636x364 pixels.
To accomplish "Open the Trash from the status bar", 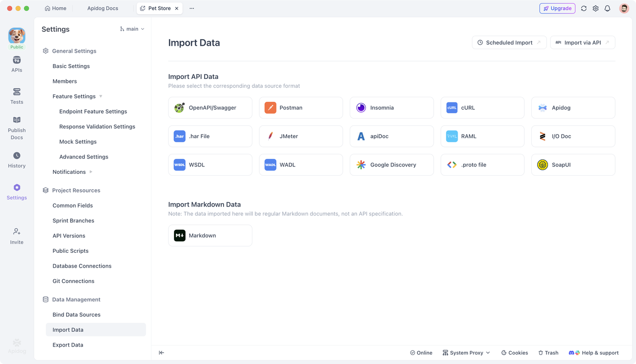I will pyautogui.click(x=548, y=353).
